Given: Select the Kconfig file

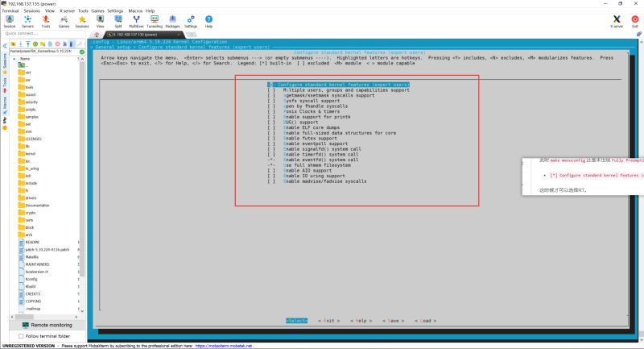Looking at the screenshot, I should coord(28,280).
